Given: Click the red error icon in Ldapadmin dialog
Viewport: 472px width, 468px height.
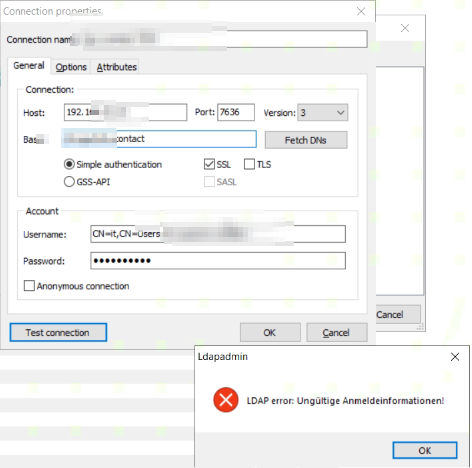Looking at the screenshot, I should pos(226,400).
